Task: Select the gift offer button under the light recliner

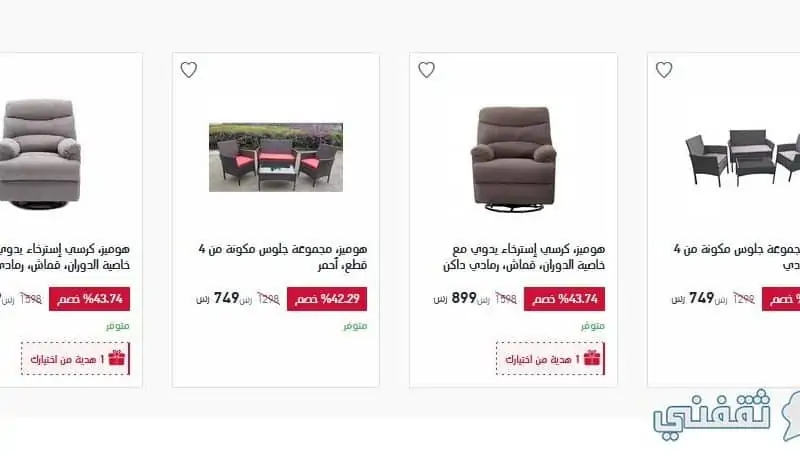Action: coord(75,359)
